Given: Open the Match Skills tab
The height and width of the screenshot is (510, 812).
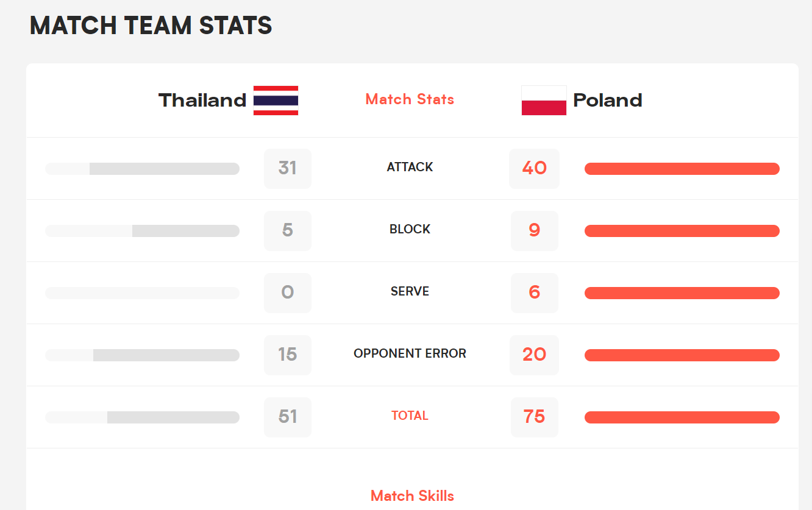Looking at the screenshot, I should [412, 496].
